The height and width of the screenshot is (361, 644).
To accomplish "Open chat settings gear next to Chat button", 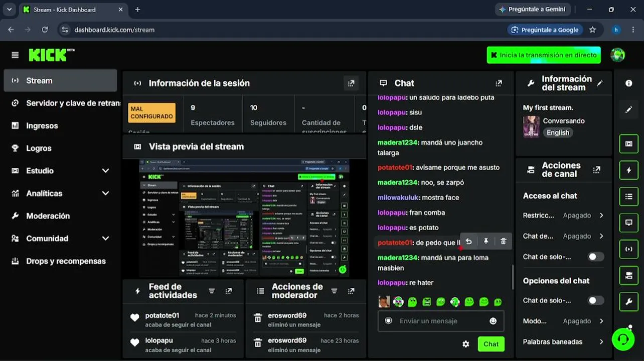I will click(466, 344).
